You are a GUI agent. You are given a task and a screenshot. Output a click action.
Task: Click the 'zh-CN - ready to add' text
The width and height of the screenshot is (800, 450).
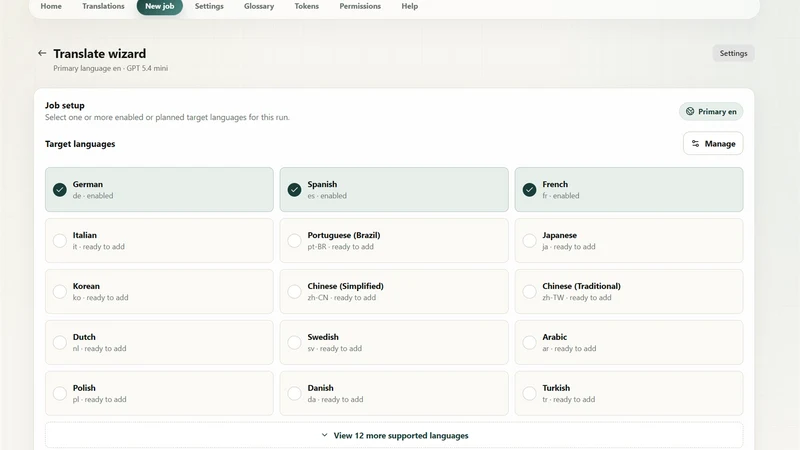(342, 298)
